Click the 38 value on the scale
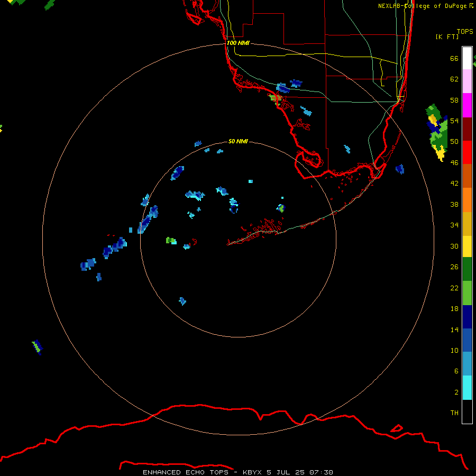476x476 pixels. (454, 204)
